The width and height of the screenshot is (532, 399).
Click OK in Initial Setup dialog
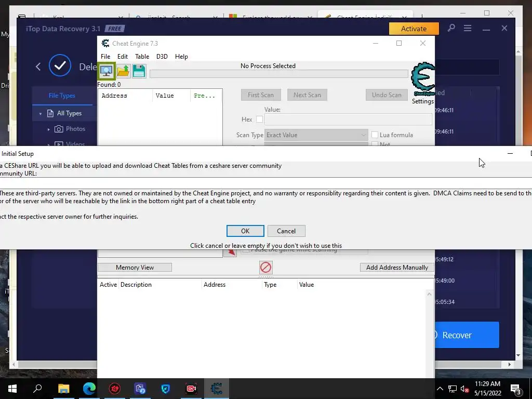pyautogui.click(x=245, y=231)
